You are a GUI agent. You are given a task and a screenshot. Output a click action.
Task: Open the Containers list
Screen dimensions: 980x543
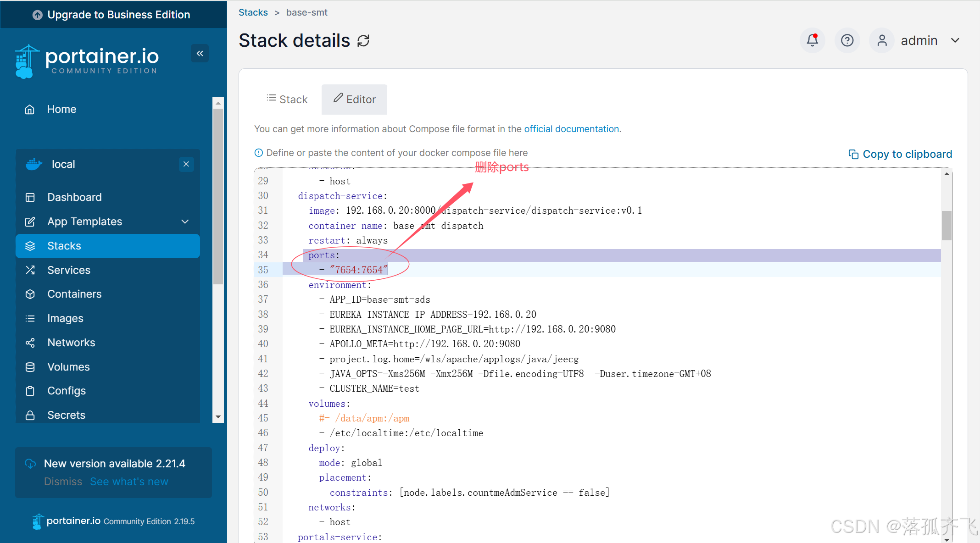point(74,294)
